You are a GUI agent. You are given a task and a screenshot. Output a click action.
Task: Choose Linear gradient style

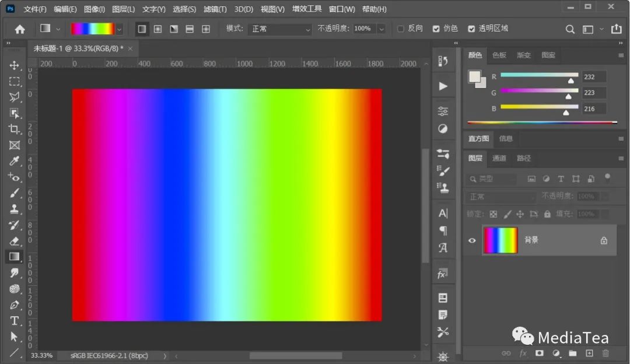pos(142,29)
